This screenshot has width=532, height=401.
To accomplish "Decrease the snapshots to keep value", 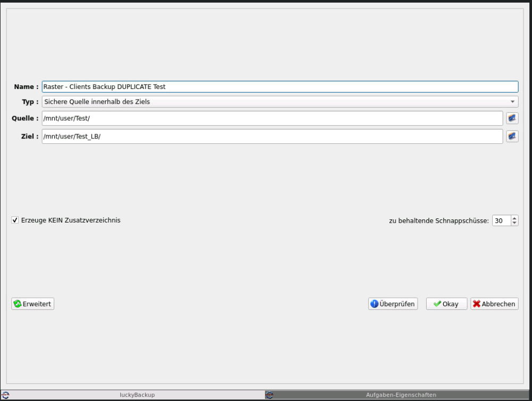I will (514, 223).
